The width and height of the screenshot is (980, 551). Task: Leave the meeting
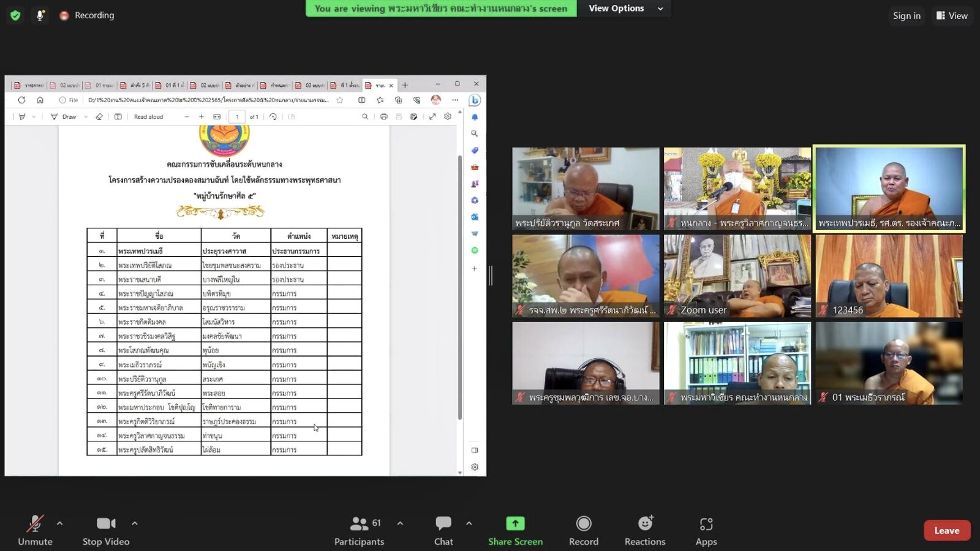[947, 530]
